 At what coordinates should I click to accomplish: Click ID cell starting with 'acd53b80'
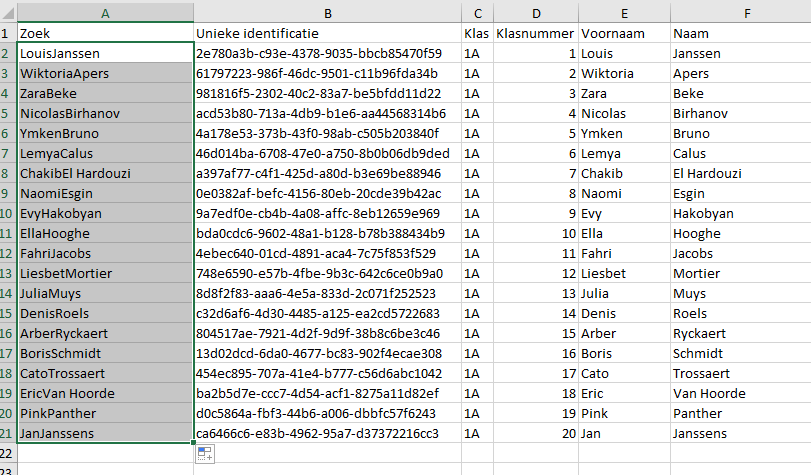327,113
